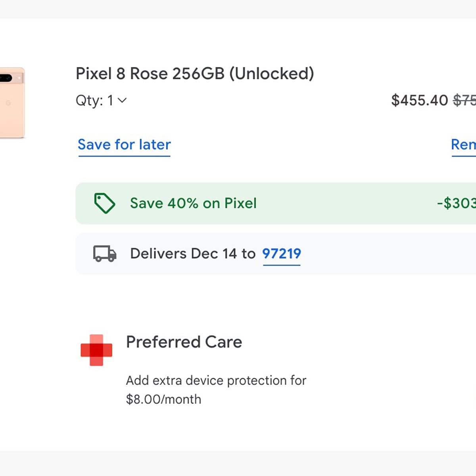Click the Preferred Care heading
The image size is (476, 476).
(184, 342)
